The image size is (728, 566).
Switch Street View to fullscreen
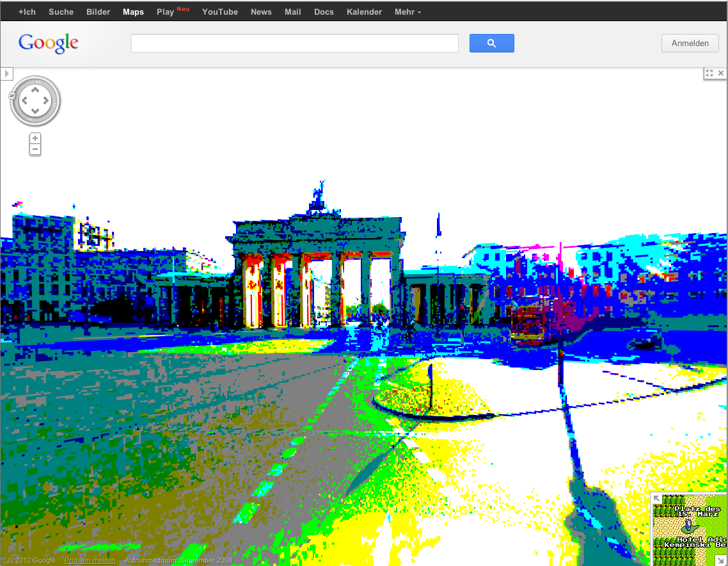click(x=709, y=73)
